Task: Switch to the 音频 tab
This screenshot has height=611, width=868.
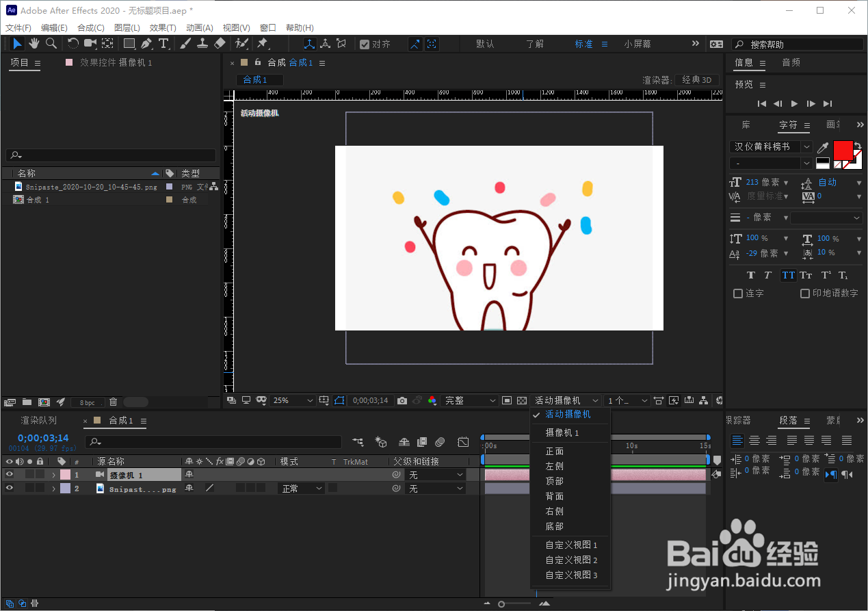Action: 791,62
